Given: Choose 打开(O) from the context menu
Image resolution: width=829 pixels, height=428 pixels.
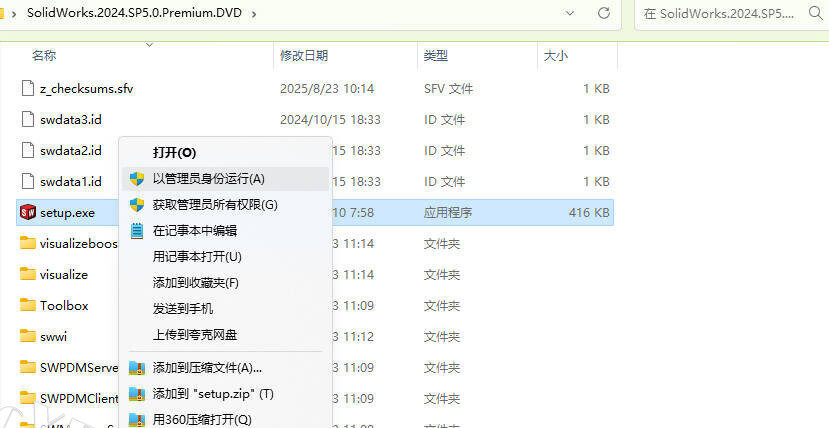Looking at the screenshot, I should [174, 153].
